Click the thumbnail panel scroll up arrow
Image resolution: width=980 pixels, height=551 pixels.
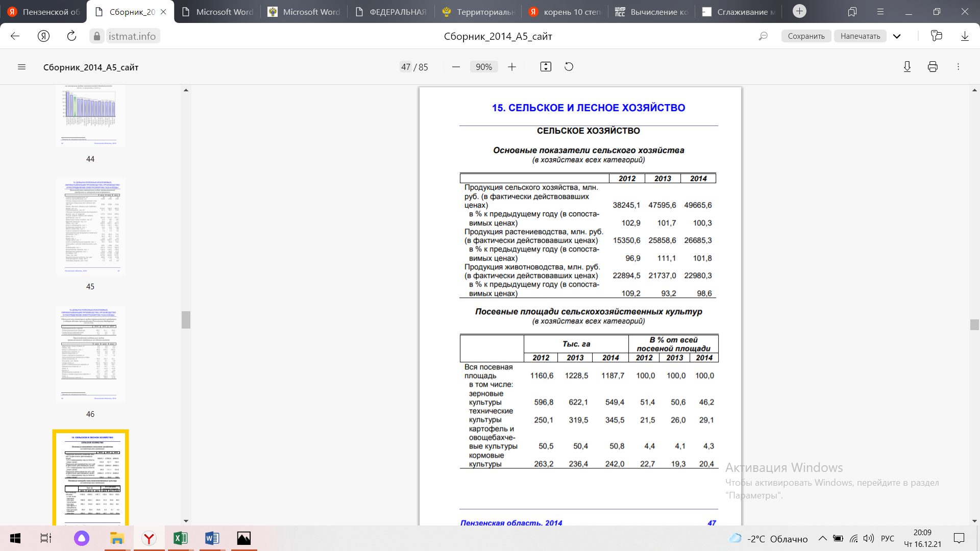click(x=186, y=90)
